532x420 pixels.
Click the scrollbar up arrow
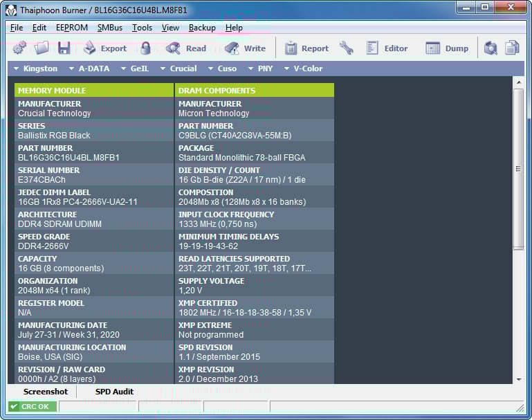click(519, 82)
